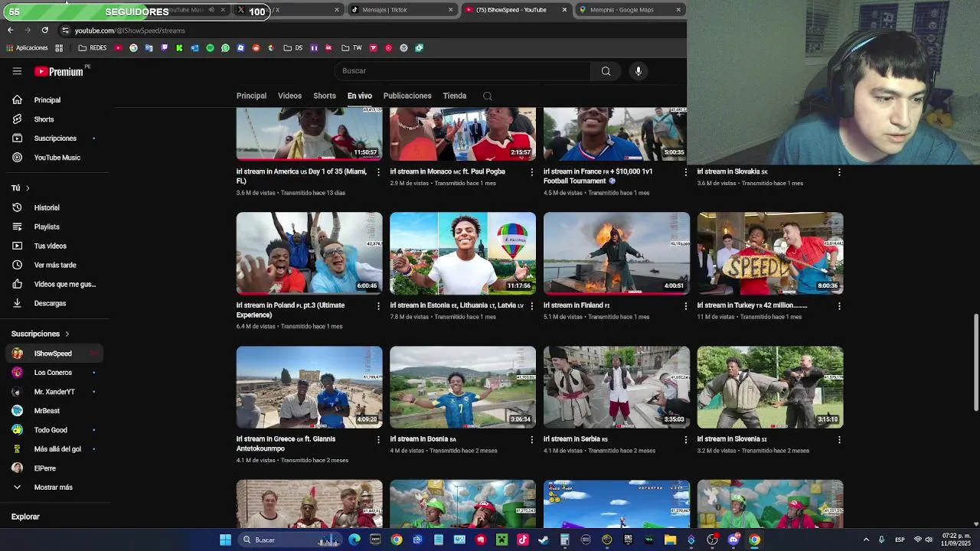Click irl stream in Finland title
This screenshot has height=551, width=980.
(577, 305)
